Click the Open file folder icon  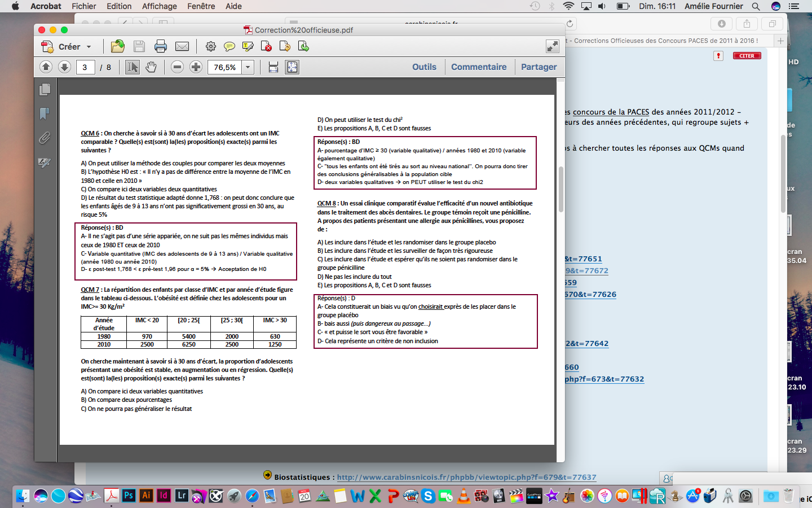click(x=118, y=46)
